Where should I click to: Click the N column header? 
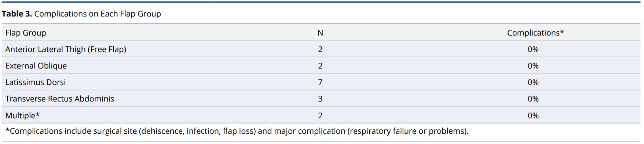coord(320,33)
